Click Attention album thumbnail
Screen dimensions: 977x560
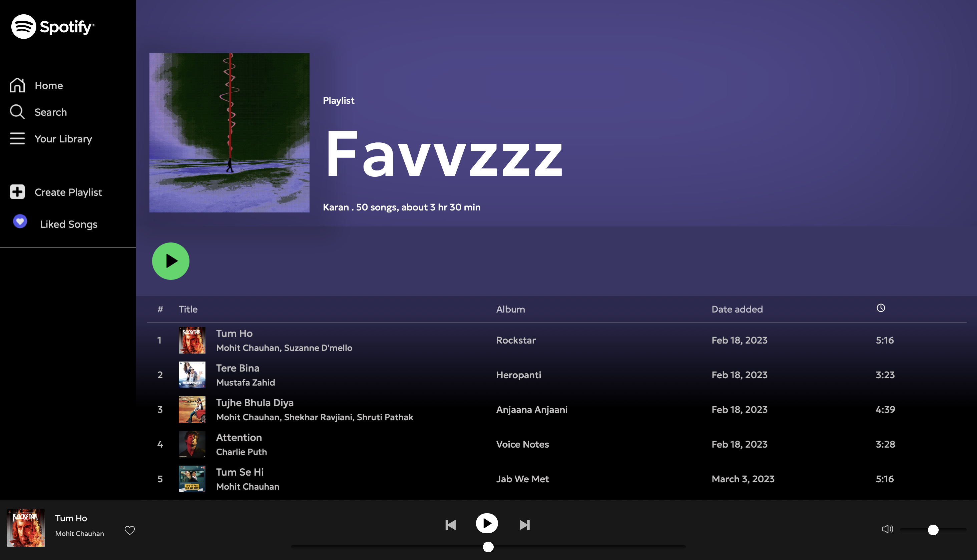point(192,444)
